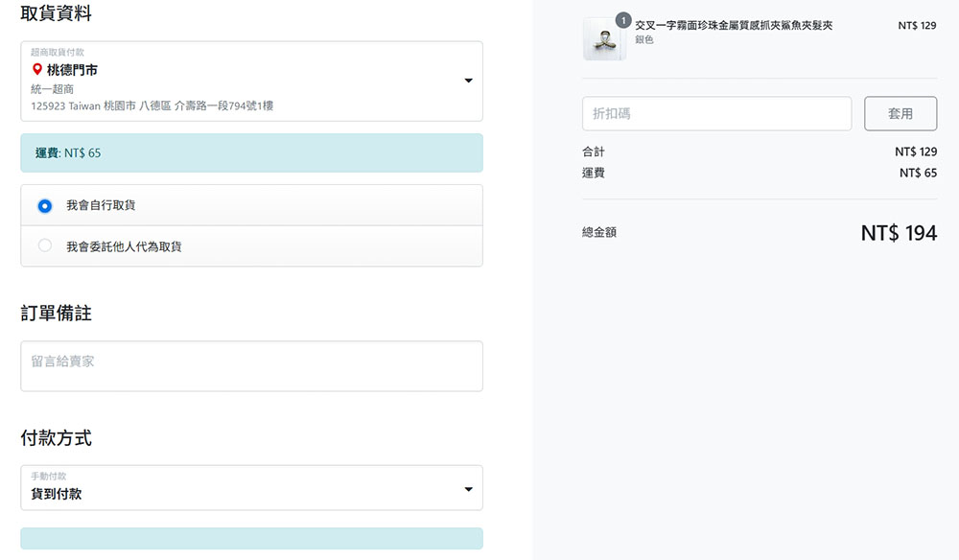This screenshot has height=560, width=959.
Task: Click the red location pin beside 桃德門市
Action: pos(37,69)
